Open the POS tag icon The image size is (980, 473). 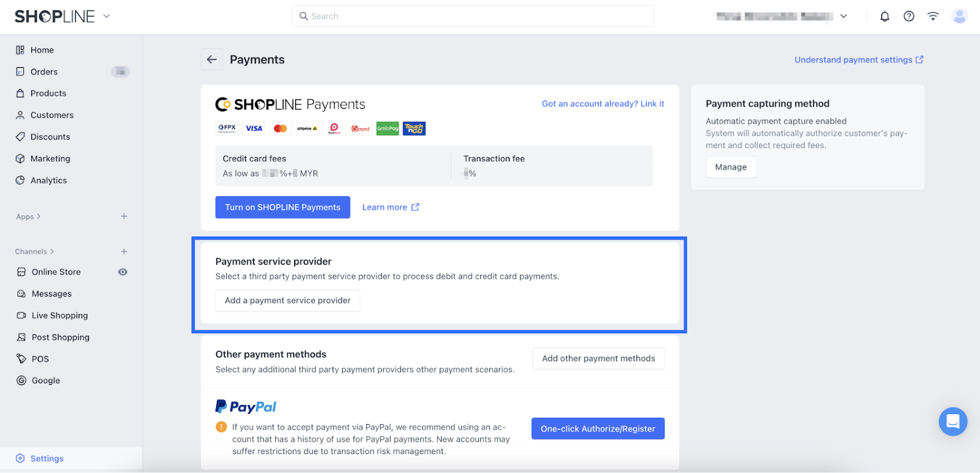click(21, 359)
